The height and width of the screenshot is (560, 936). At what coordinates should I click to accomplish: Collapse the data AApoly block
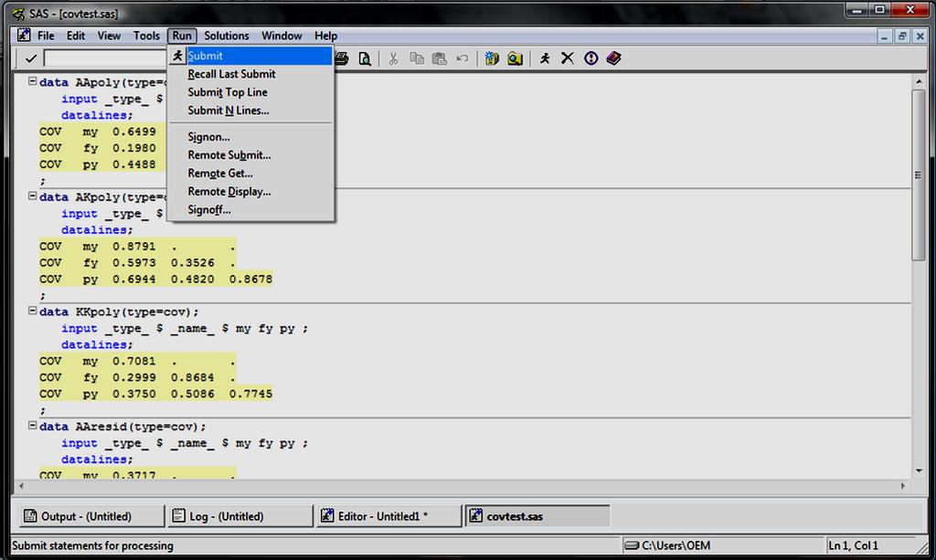[x=32, y=81]
